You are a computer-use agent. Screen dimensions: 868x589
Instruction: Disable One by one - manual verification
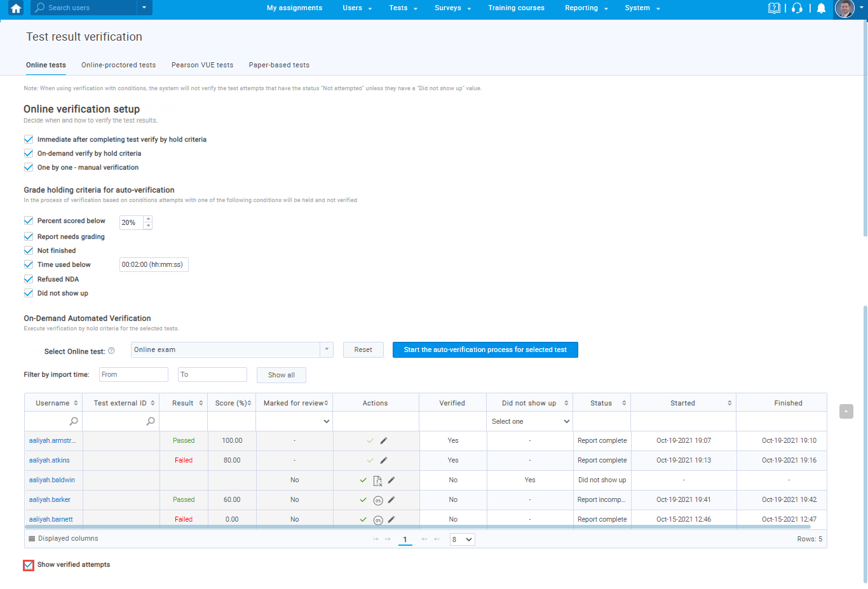pos(29,168)
